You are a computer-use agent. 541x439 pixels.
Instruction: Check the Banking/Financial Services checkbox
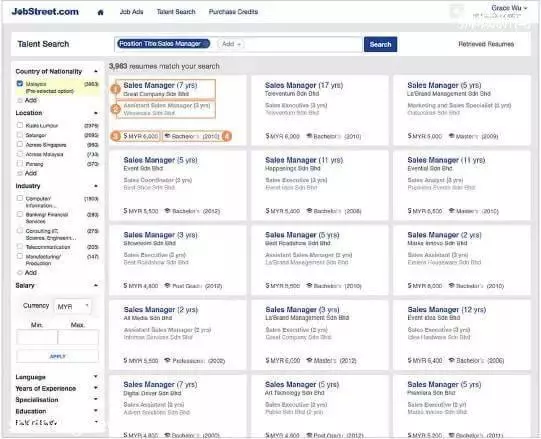(x=20, y=214)
